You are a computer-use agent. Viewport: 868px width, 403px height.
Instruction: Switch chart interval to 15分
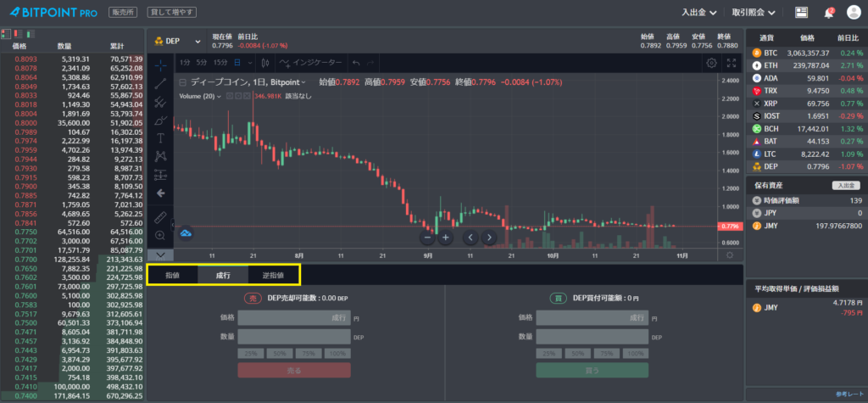220,63
